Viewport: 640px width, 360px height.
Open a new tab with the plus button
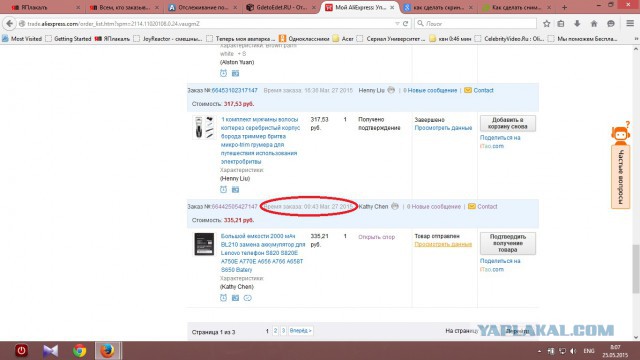(x=564, y=7)
